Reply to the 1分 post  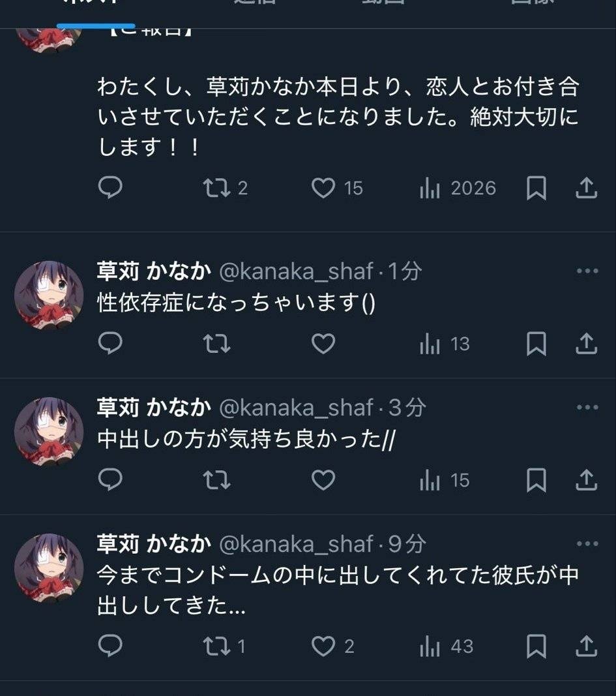[x=110, y=344]
